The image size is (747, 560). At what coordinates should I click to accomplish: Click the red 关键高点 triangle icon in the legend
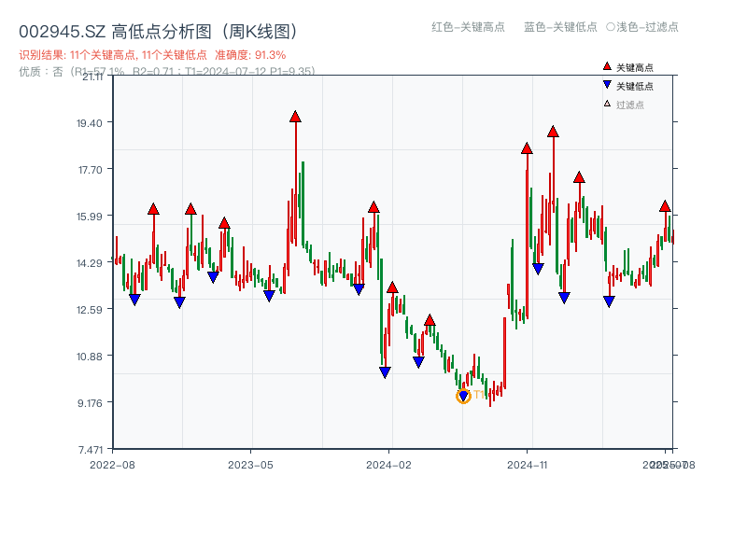click(x=606, y=65)
